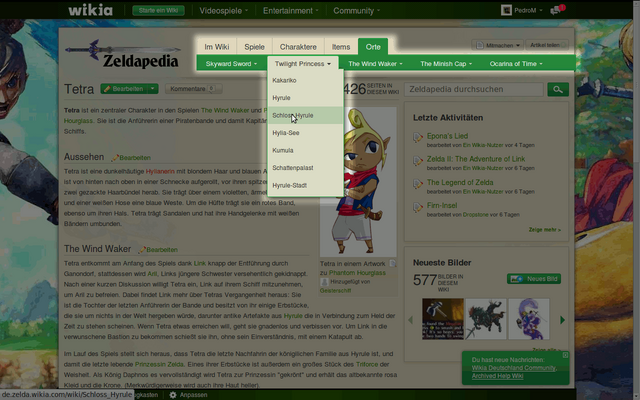Click PedroM user avatar
640x400 pixels.
[506, 10]
